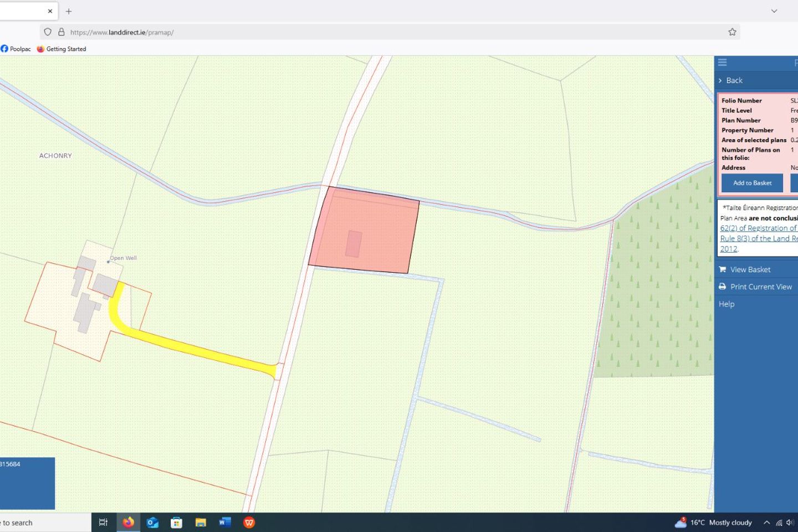
Task: Bookmark this page with the star icon
Action: coord(732,32)
